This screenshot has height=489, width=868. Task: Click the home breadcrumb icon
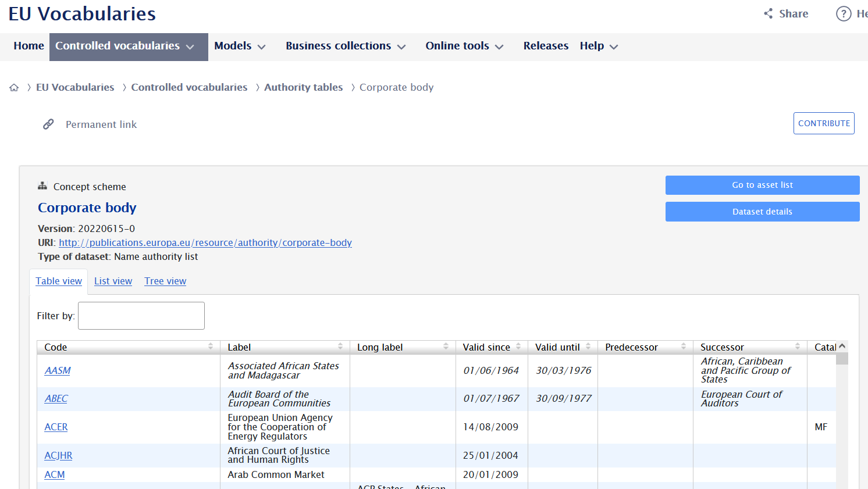click(x=14, y=87)
